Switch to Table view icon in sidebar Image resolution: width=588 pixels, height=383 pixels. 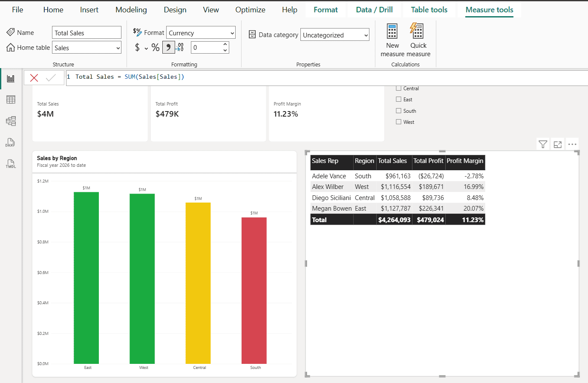pyautogui.click(x=11, y=100)
